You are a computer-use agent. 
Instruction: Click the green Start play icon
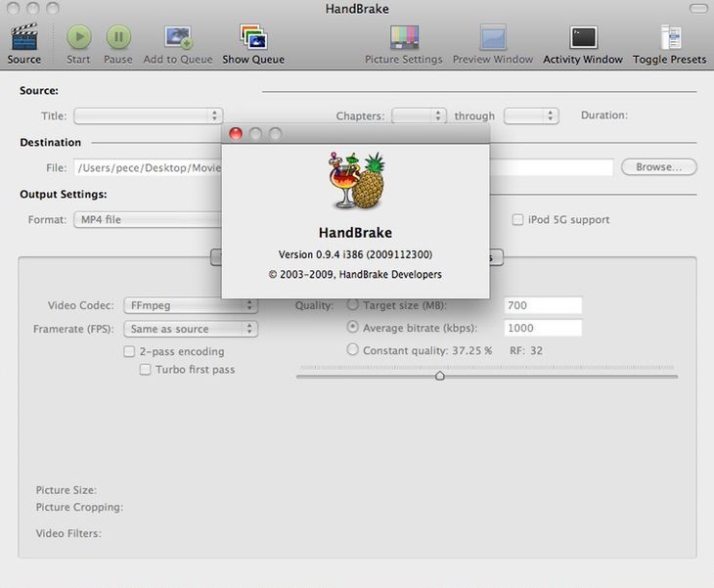point(79,37)
